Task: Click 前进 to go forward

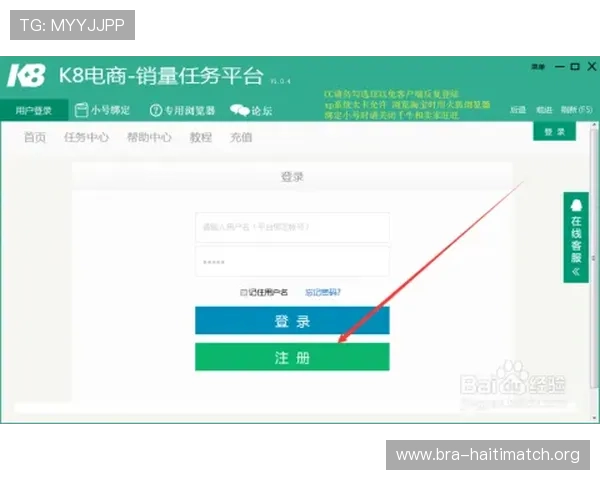Action: [x=544, y=110]
